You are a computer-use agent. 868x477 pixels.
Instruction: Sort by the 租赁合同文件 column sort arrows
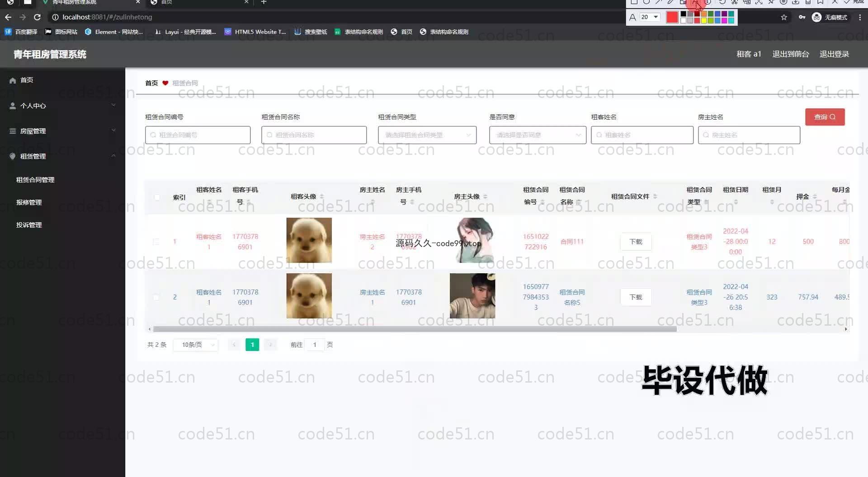pyautogui.click(x=655, y=196)
